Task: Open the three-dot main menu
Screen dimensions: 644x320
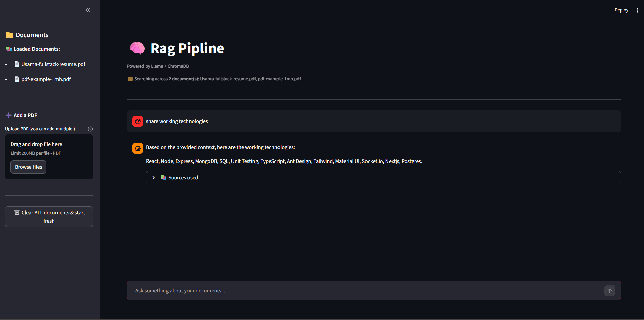Action: tap(637, 10)
